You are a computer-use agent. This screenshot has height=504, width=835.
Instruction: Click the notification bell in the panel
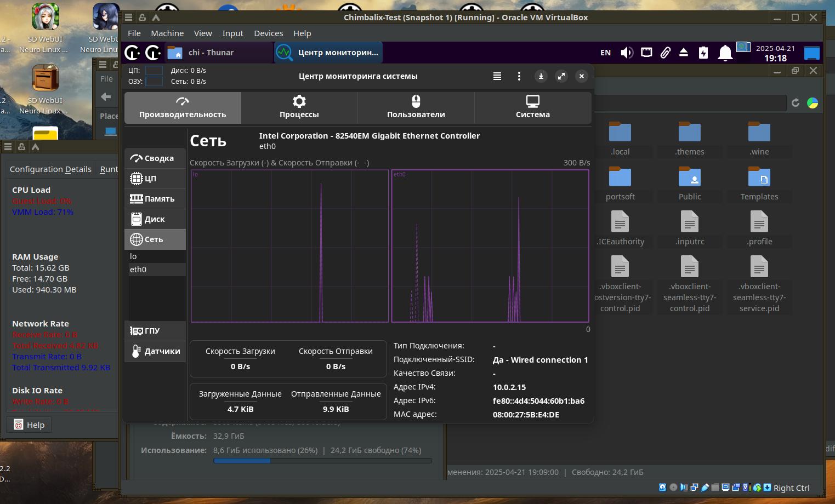tap(725, 53)
